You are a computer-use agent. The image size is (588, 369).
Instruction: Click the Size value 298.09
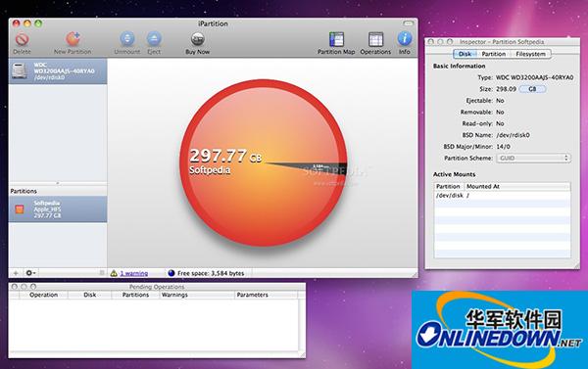pos(506,89)
